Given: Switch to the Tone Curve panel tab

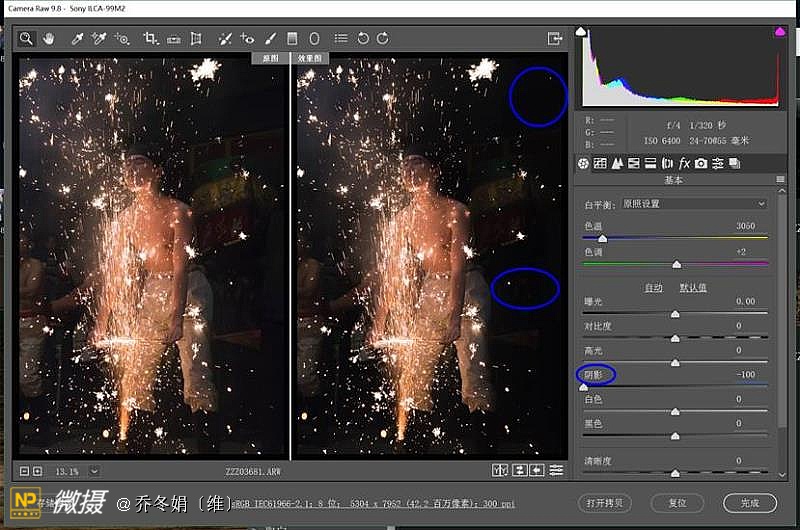Looking at the screenshot, I should [x=600, y=163].
